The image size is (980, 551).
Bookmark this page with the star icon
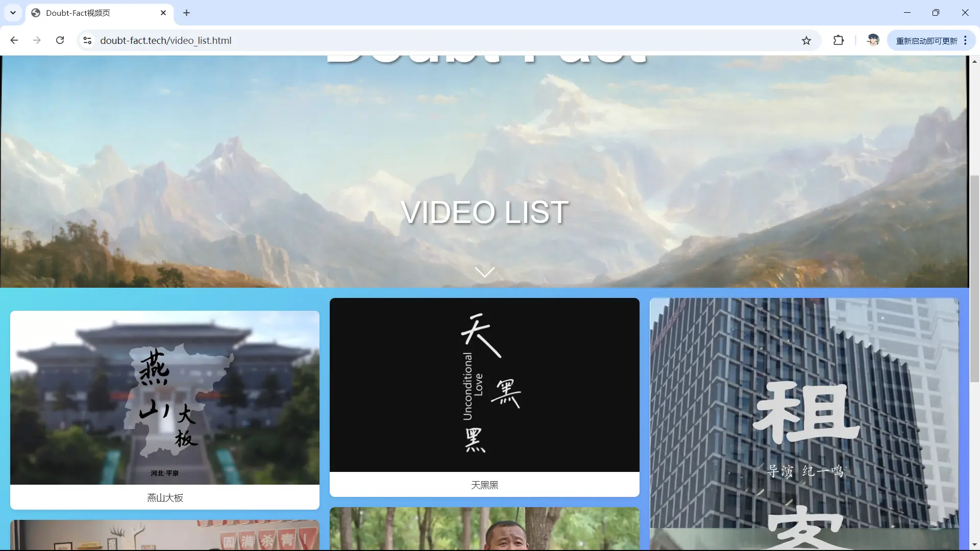(x=806, y=40)
